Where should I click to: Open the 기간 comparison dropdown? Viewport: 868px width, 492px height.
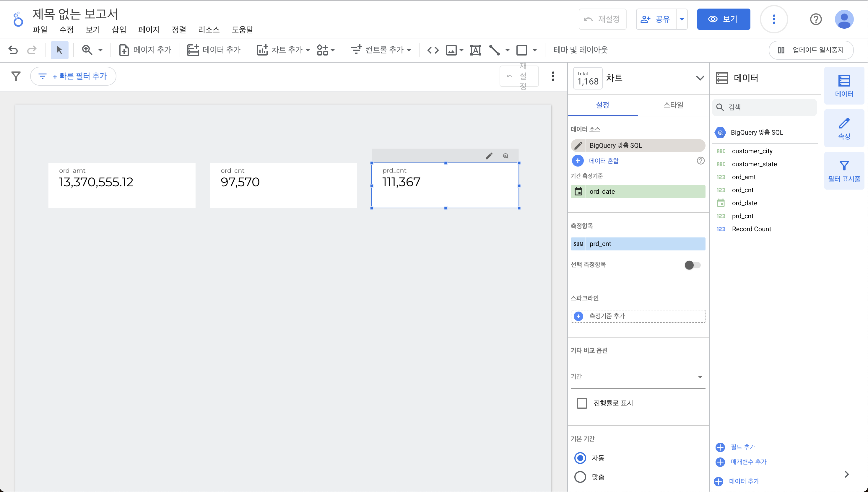coord(638,377)
